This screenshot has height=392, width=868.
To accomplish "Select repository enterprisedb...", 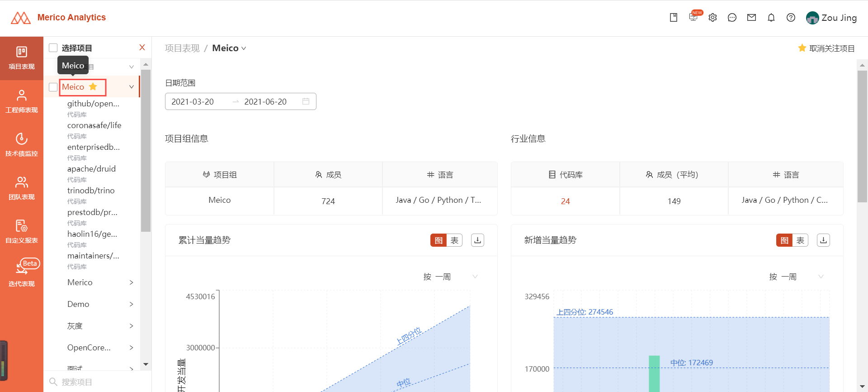I will [x=94, y=147].
